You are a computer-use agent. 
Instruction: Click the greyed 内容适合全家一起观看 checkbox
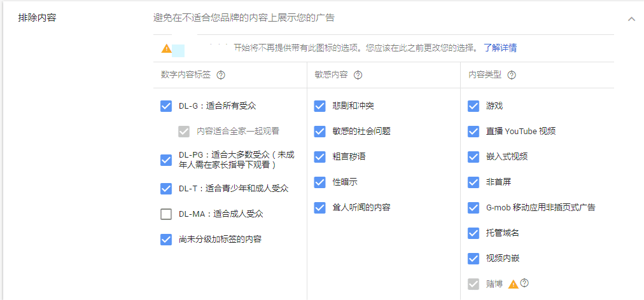tap(184, 132)
